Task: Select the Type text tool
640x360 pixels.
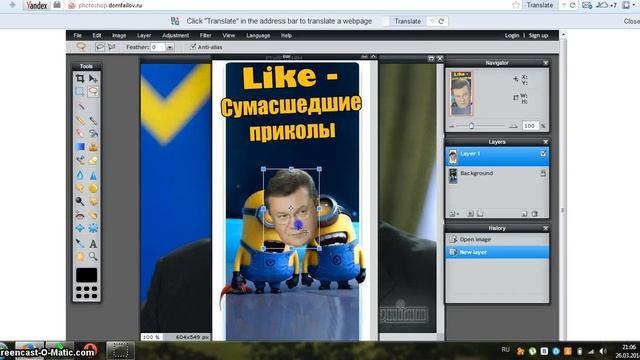Action: [x=93, y=244]
